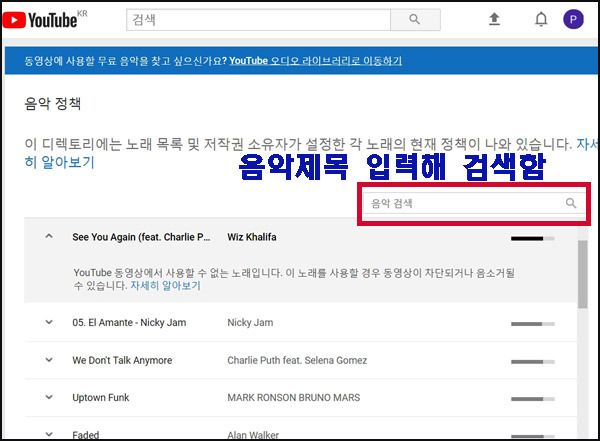The height and width of the screenshot is (441, 600).
Task: Click the 음악 정책 page heading
Action: click(53, 103)
